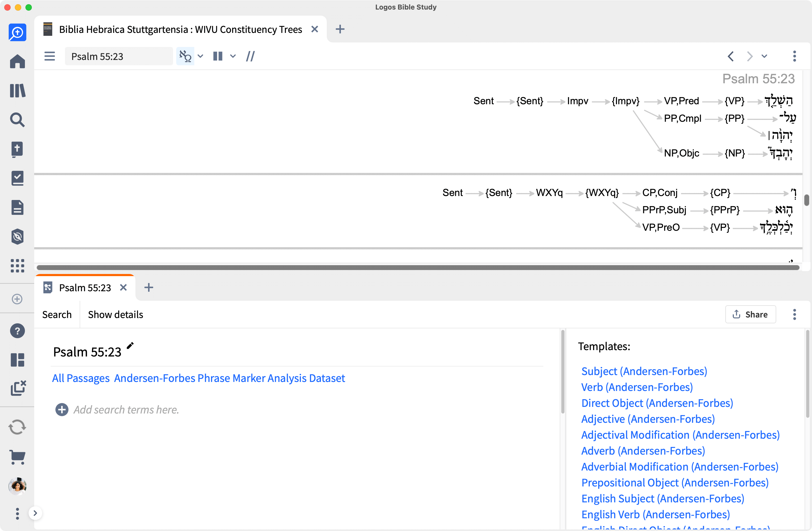Viewport: 812px width, 531px height.
Task: Click Show details in search panel
Action: (x=116, y=315)
